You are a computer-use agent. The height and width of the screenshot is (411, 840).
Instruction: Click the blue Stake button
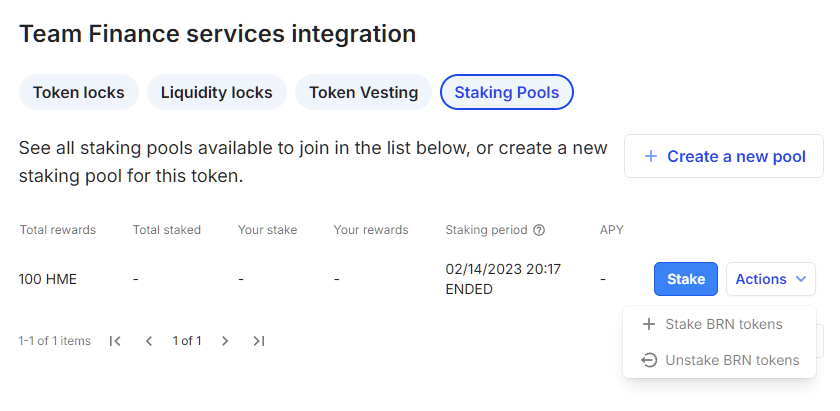coord(686,279)
